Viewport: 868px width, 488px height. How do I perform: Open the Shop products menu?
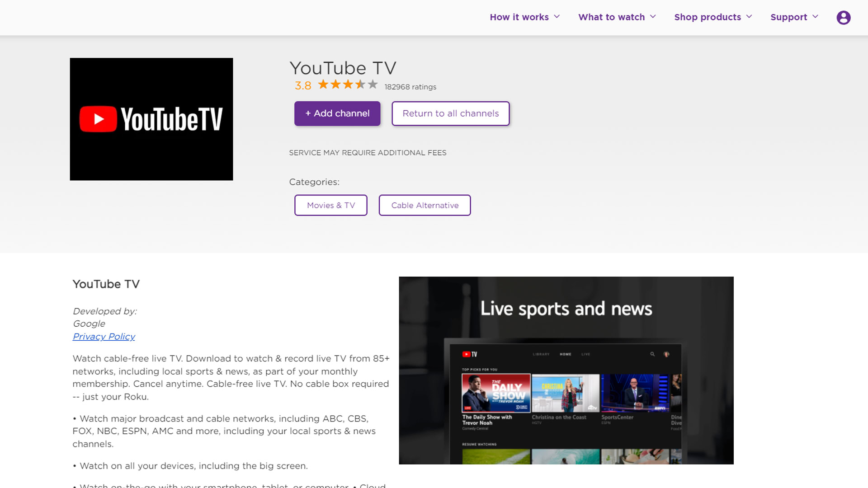(x=708, y=17)
